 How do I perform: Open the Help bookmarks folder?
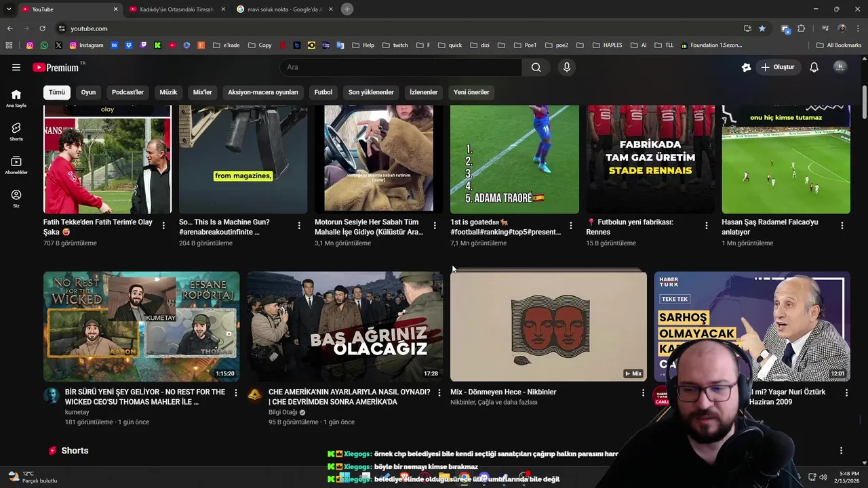click(x=363, y=45)
